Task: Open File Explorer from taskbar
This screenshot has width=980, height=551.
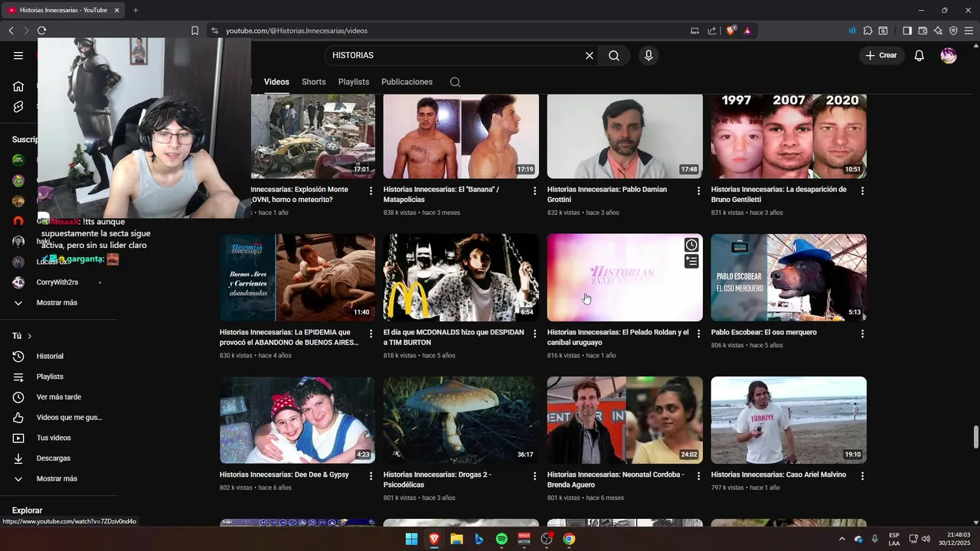Action: (x=456, y=539)
